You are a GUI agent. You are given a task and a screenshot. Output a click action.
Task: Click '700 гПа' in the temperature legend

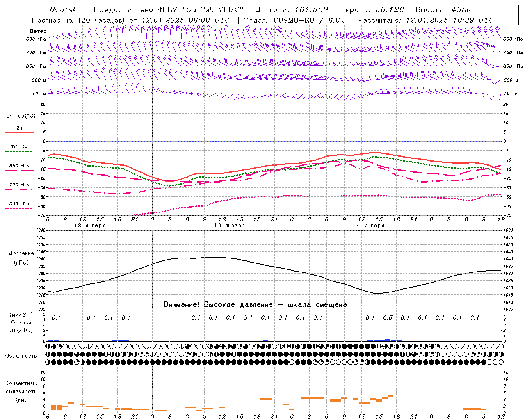[x=19, y=185]
